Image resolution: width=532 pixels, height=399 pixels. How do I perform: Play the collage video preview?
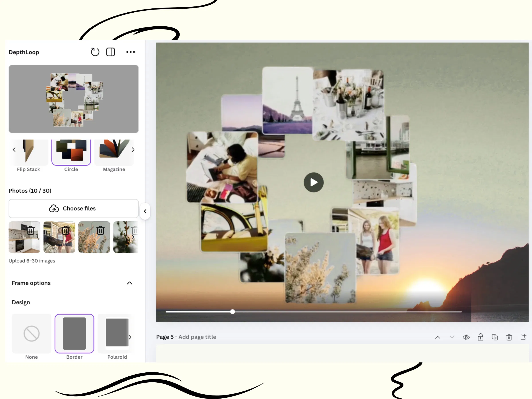[314, 182]
